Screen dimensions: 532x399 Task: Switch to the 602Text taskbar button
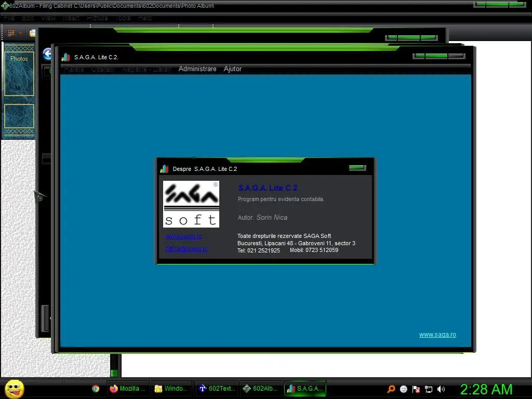tap(217, 389)
